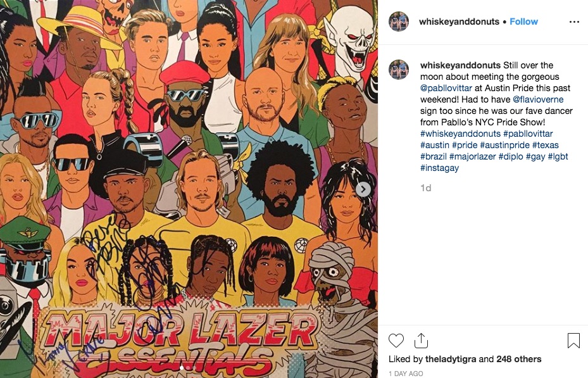Viewport: 588px width, 378px height.
Task: Open the three-dot more options menu
Action: pos(574,22)
